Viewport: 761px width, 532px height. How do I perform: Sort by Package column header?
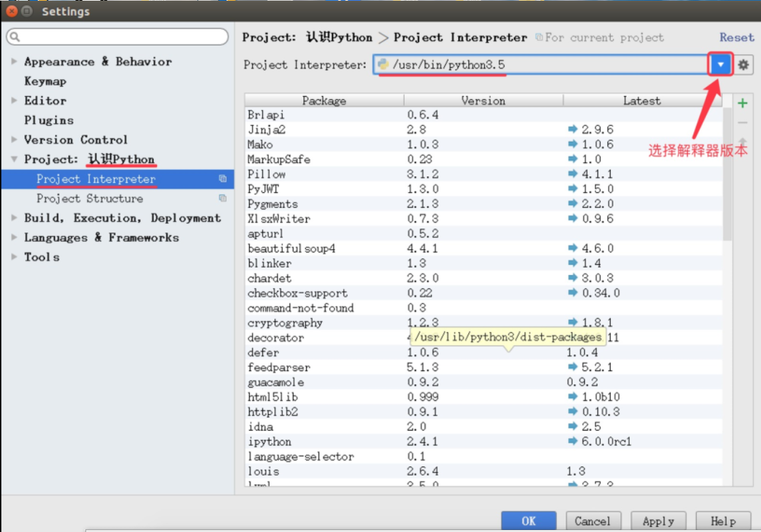click(x=324, y=101)
